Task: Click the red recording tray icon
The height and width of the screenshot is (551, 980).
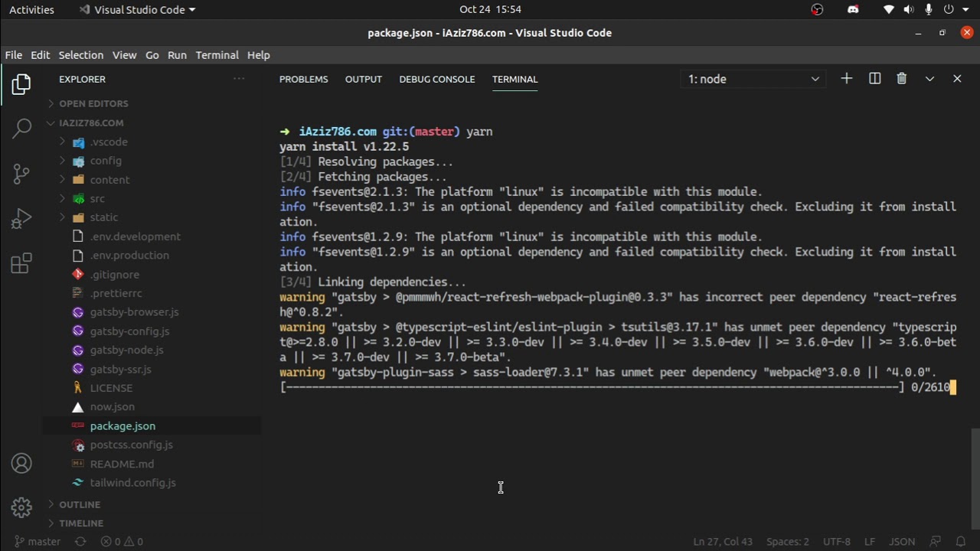Action: [x=817, y=10]
